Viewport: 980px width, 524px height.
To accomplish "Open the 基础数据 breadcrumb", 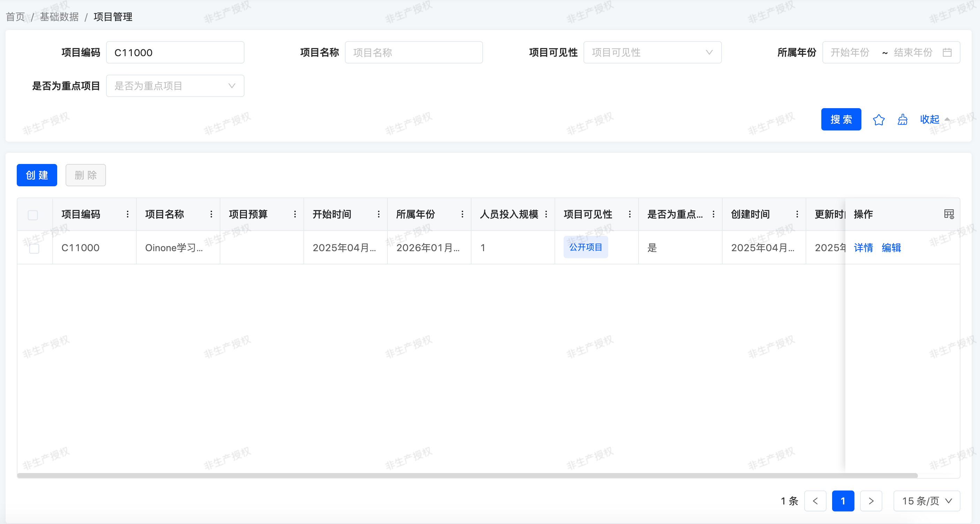I will tap(59, 17).
